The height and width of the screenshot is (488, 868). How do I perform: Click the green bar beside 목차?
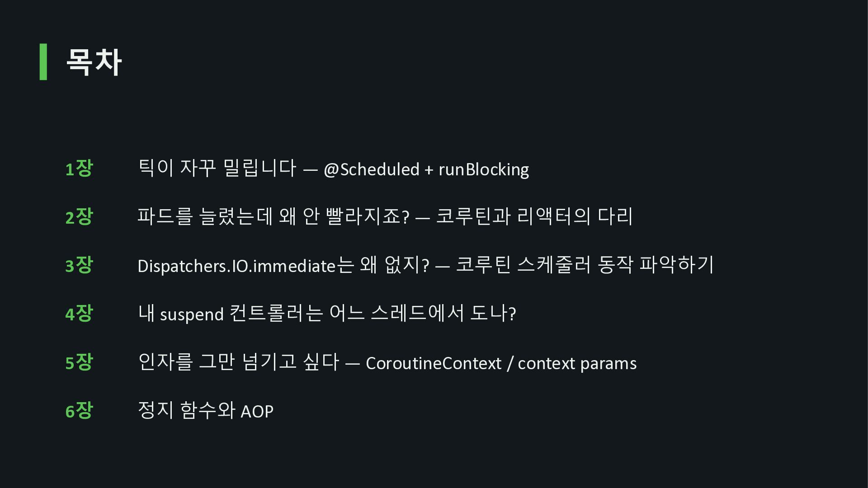[43, 62]
